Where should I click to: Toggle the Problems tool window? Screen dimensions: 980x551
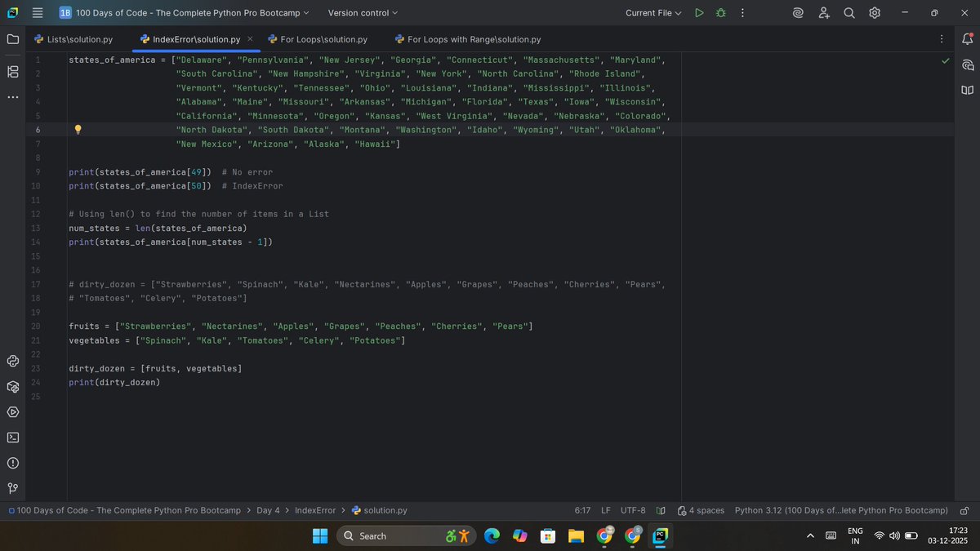[12, 463]
